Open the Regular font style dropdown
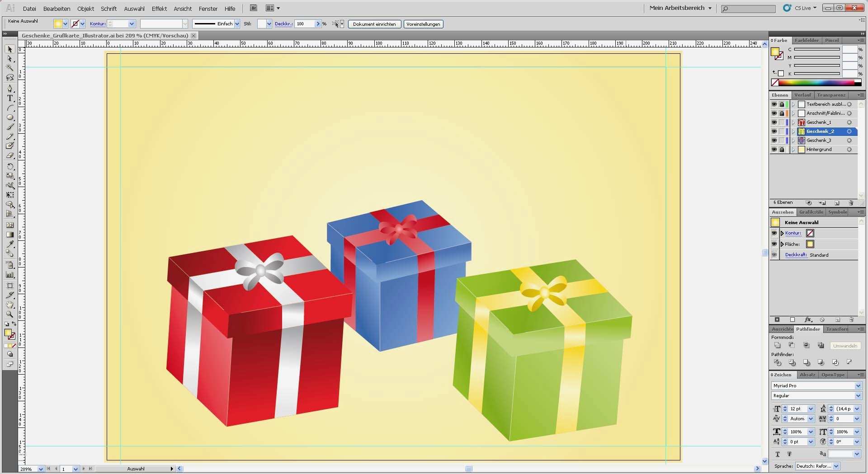The height and width of the screenshot is (474, 868). point(858,395)
